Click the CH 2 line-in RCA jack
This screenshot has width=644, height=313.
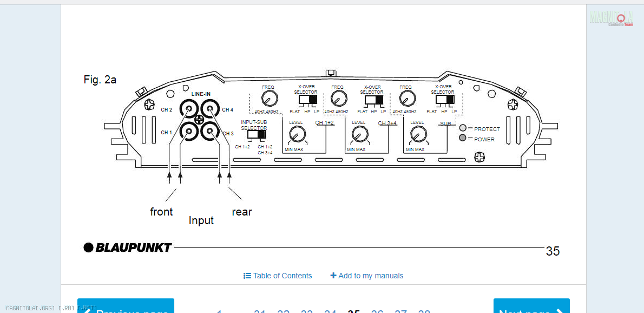click(x=188, y=109)
